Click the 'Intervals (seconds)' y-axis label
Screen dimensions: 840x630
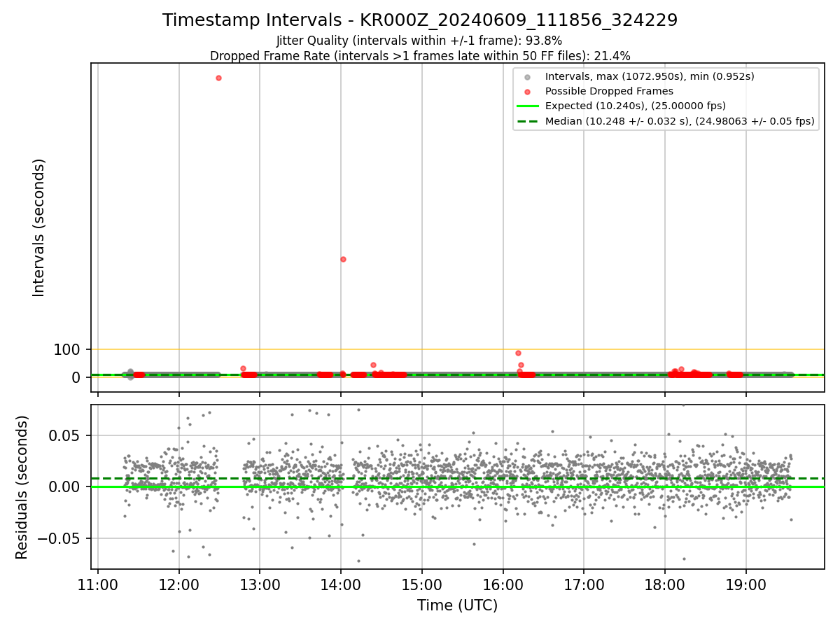pos(39,227)
